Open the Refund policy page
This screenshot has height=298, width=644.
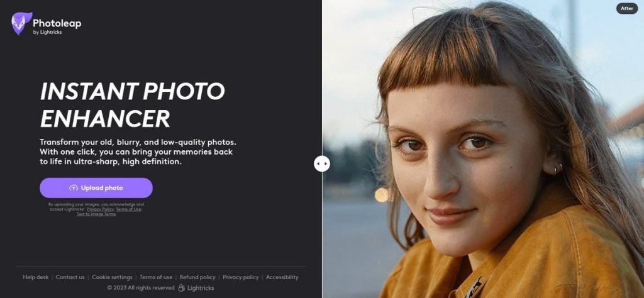pyautogui.click(x=197, y=277)
